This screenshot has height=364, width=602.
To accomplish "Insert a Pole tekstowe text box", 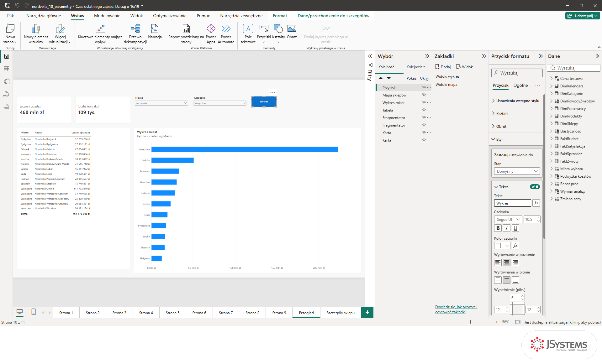I will (248, 34).
